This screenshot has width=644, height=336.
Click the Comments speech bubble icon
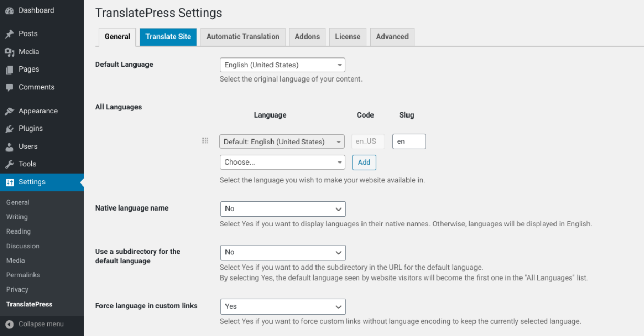(9, 87)
